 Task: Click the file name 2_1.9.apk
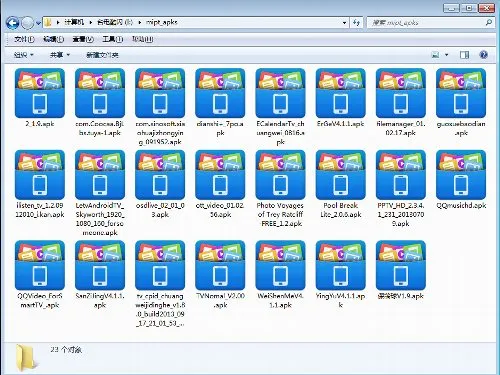click(x=40, y=124)
